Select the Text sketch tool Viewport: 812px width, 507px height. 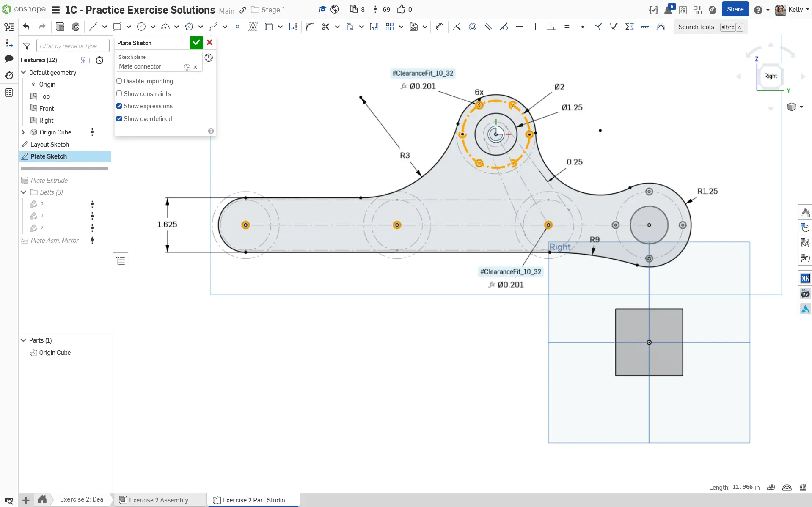(x=253, y=27)
